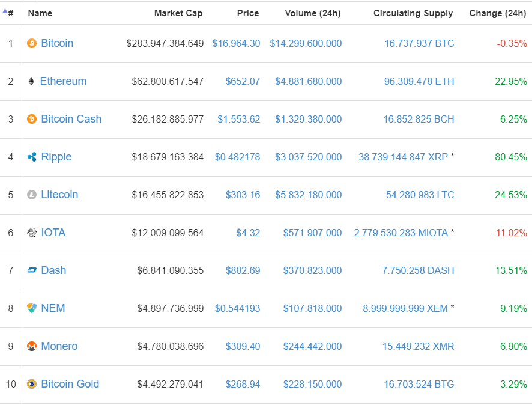Click the IOTA dotted logo icon
The width and height of the screenshot is (532, 405).
tap(32, 233)
